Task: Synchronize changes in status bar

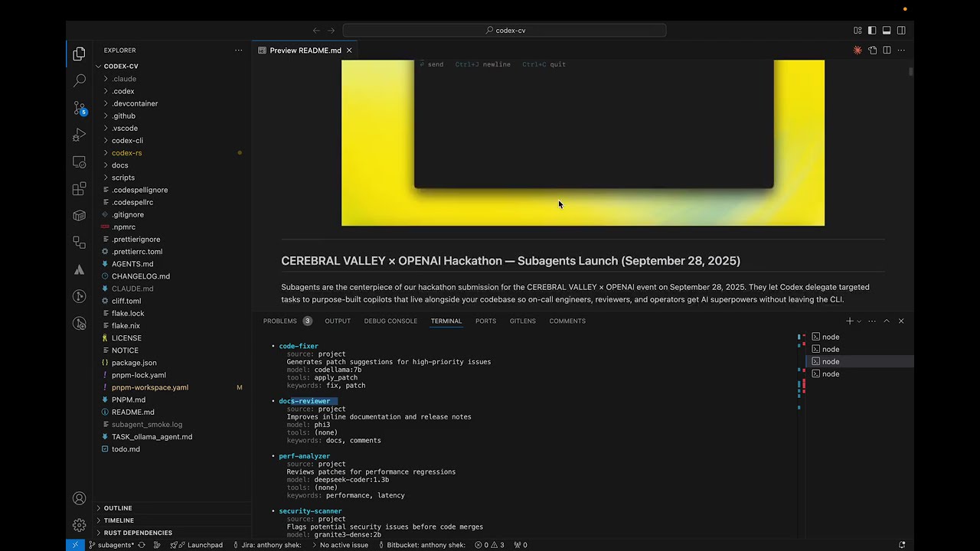Action: click(142, 545)
